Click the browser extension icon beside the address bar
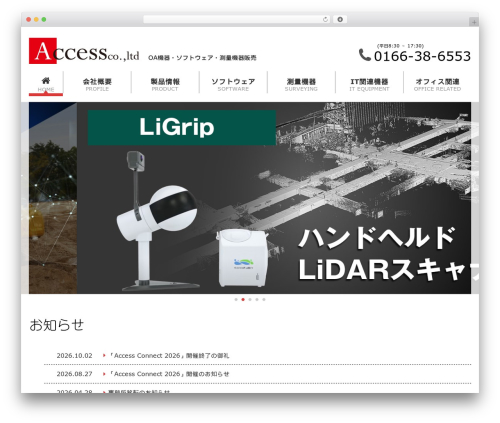 [x=340, y=20]
